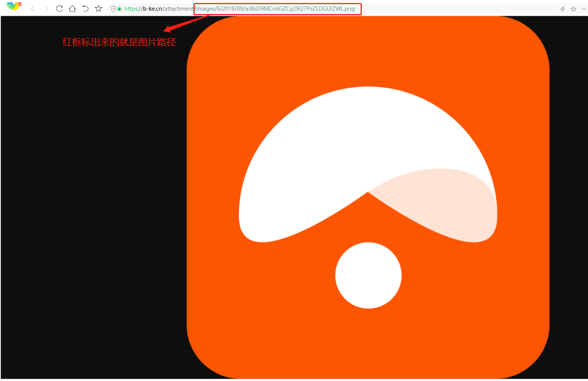The image size is (588, 381).
Task: Expand the address bar dropdown chevron
Action: [x=584, y=9]
